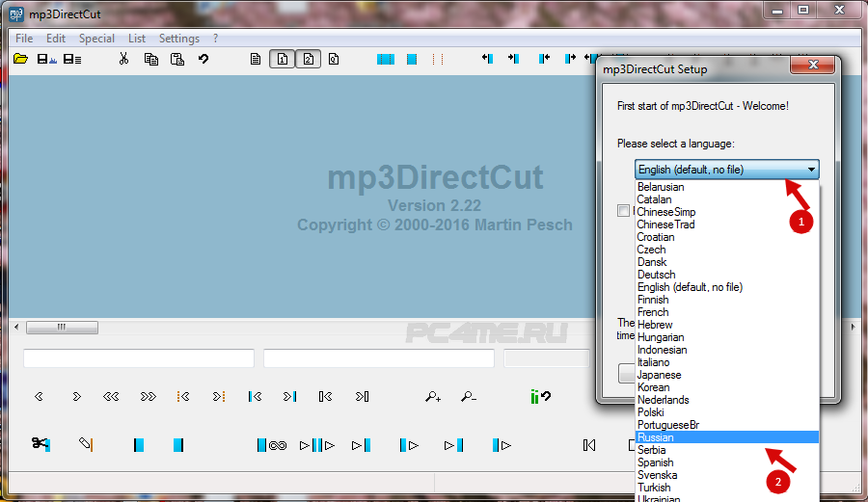Click the rewind-to-start bracket triangle icon
Screen dimensions: 868x502
(x=589, y=445)
